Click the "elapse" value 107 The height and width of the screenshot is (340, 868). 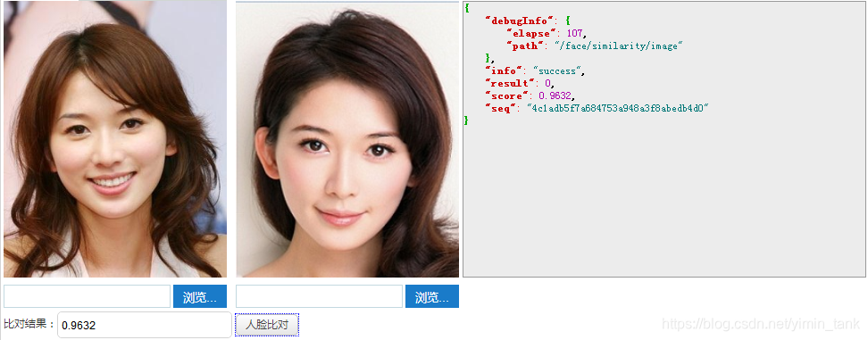tap(575, 33)
